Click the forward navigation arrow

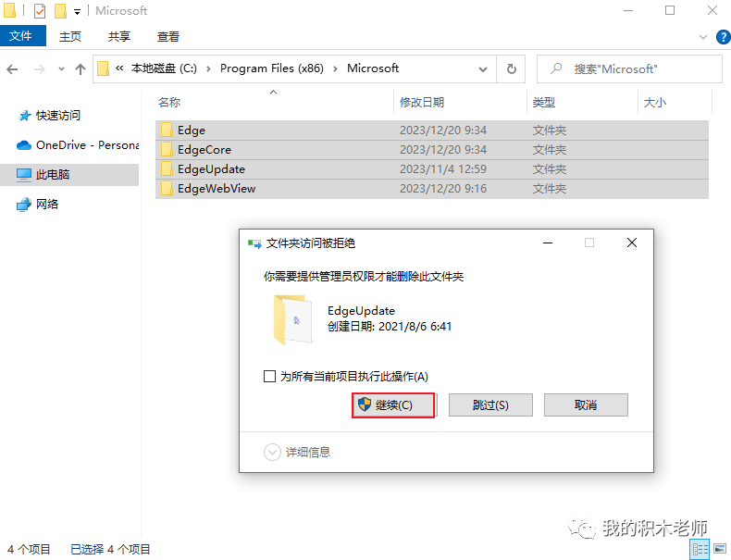pos(40,69)
